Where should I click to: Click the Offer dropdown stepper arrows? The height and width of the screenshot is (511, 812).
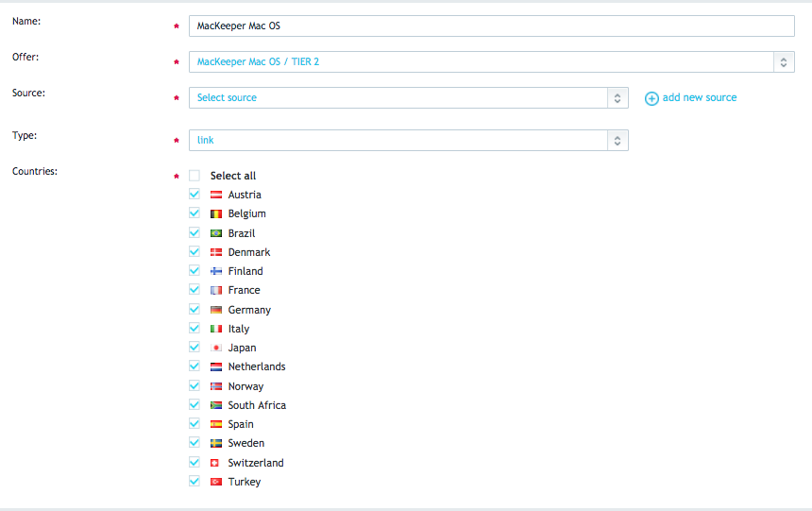[784, 62]
